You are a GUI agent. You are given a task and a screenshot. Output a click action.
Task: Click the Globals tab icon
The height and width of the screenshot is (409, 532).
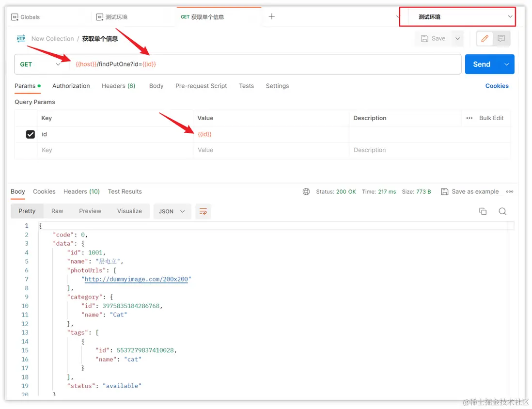pyautogui.click(x=15, y=17)
